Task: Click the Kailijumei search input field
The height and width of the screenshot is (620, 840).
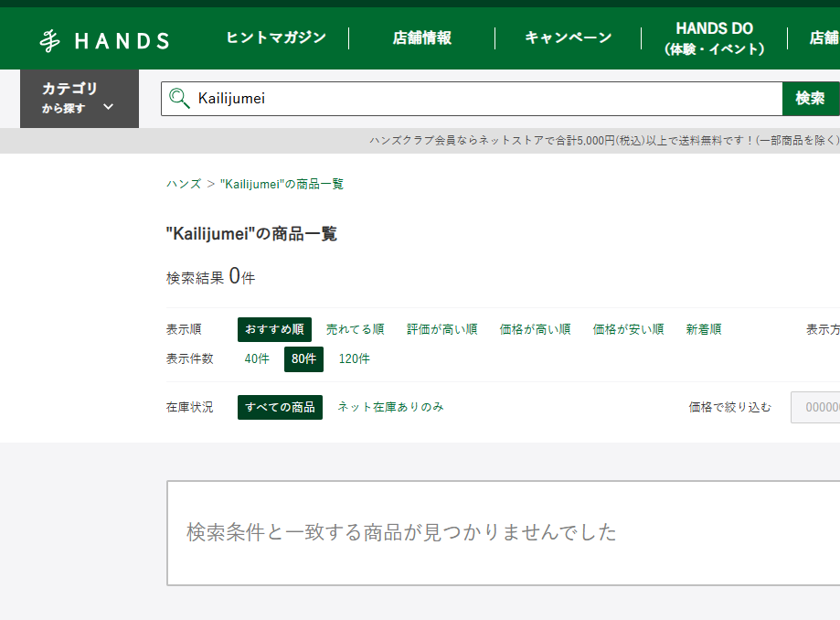Action: click(484, 99)
